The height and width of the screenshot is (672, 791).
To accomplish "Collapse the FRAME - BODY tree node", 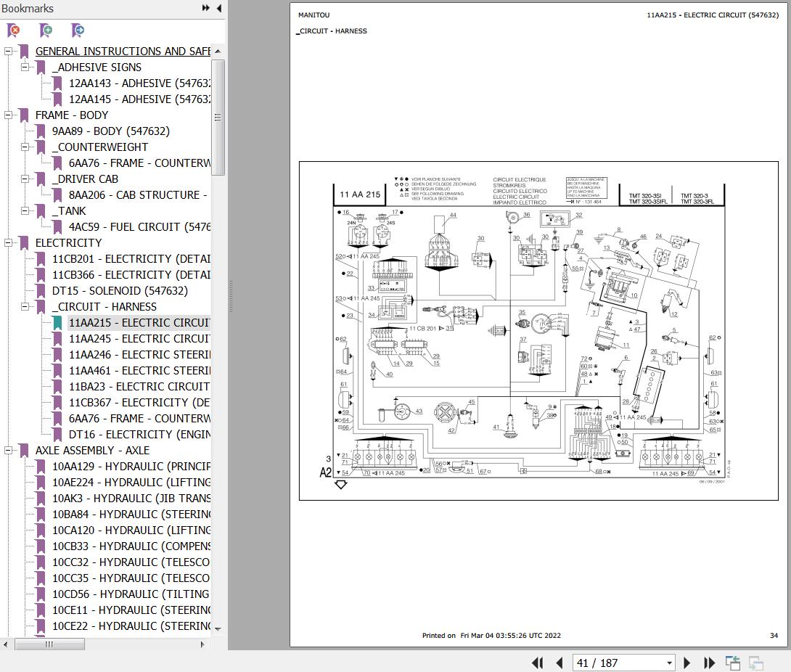I will (9, 115).
